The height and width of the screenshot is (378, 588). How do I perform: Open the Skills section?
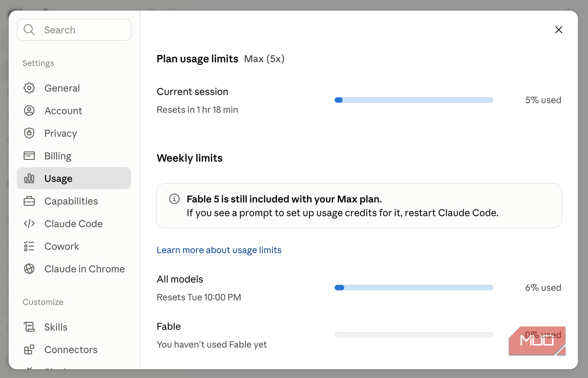click(x=74, y=327)
